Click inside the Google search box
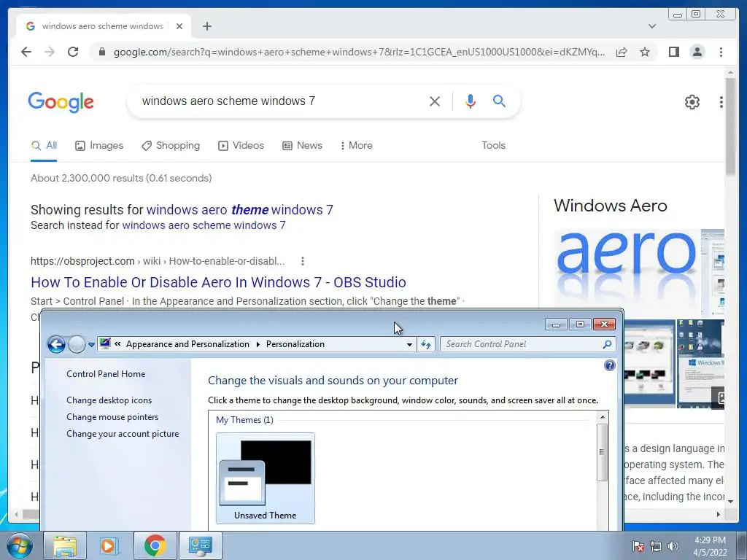 click(281, 101)
